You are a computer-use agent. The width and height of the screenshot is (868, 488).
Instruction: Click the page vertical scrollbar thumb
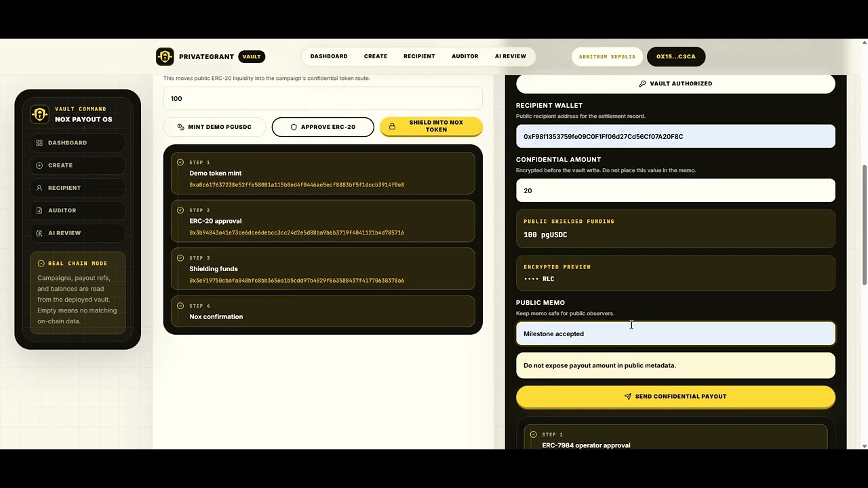pos(864,224)
